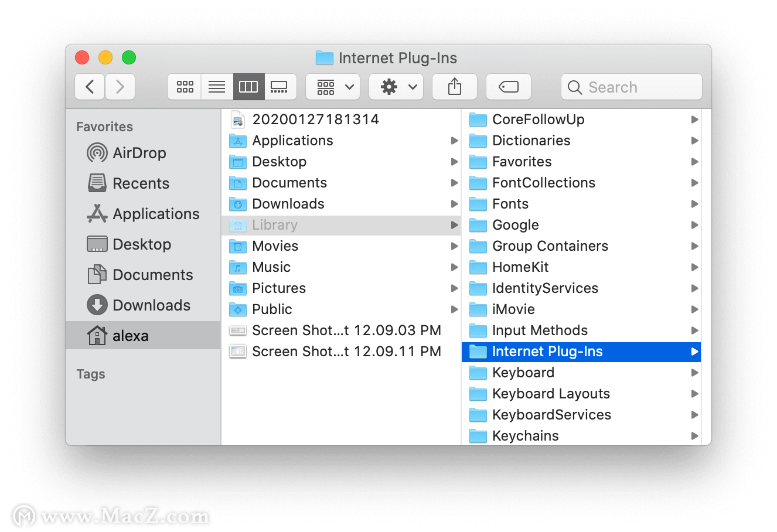Open the Fonts folder
Screen dimensions: 777x532
pos(581,204)
